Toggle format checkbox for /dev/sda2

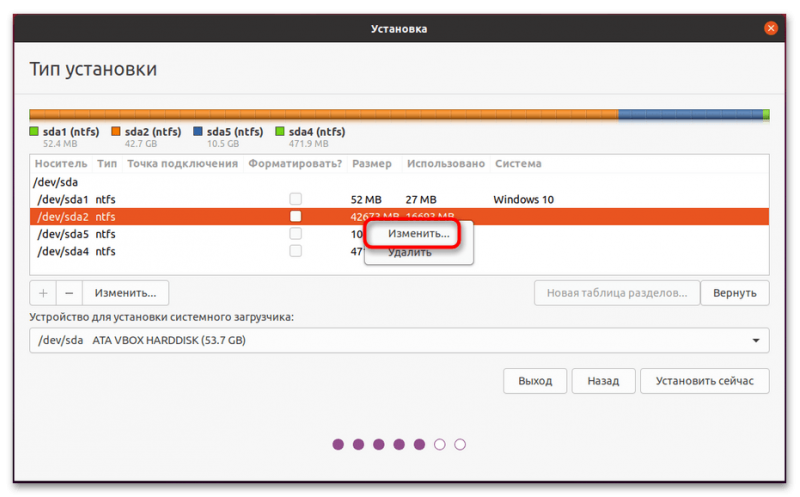(x=295, y=216)
